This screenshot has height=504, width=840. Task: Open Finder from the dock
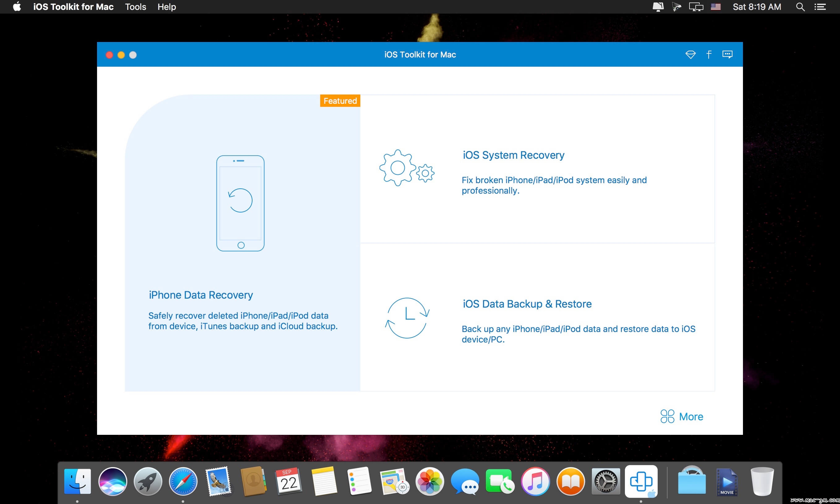click(78, 481)
